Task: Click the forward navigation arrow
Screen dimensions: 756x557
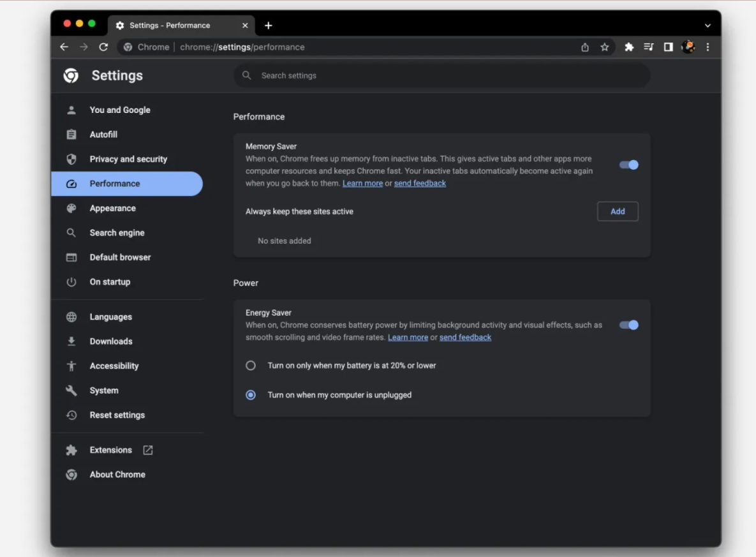Action: coord(84,47)
